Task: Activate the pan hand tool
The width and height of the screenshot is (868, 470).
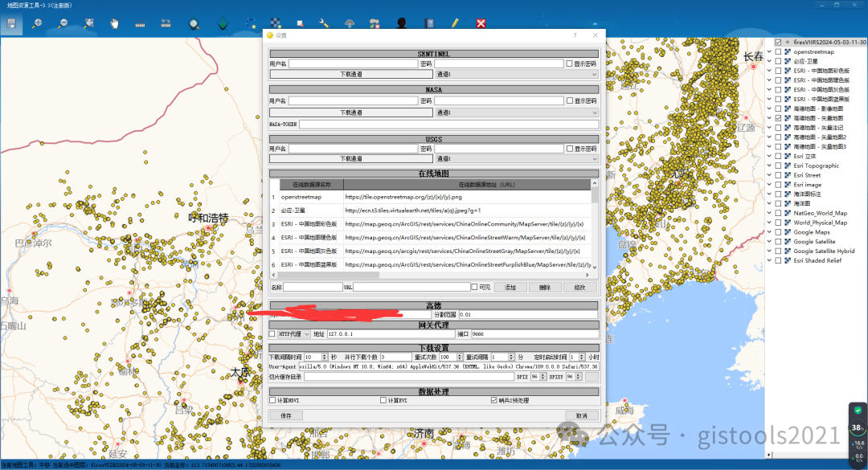Action: tap(114, 24)
